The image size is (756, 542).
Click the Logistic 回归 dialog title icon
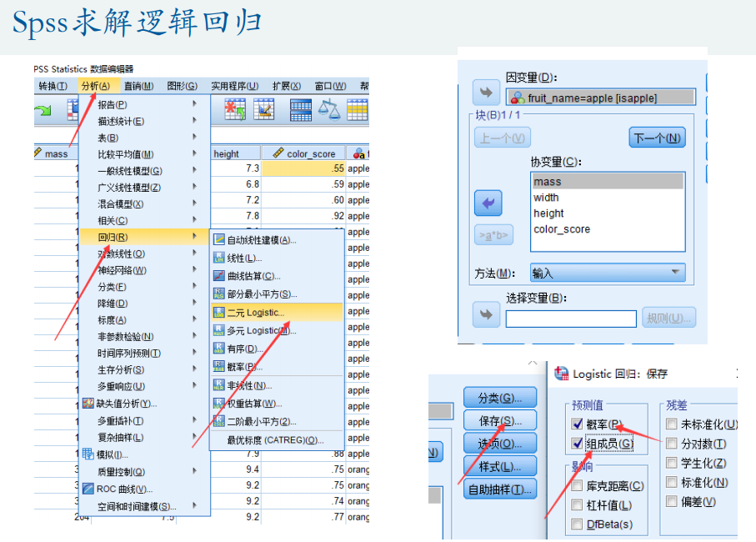(x=561, y=374)
